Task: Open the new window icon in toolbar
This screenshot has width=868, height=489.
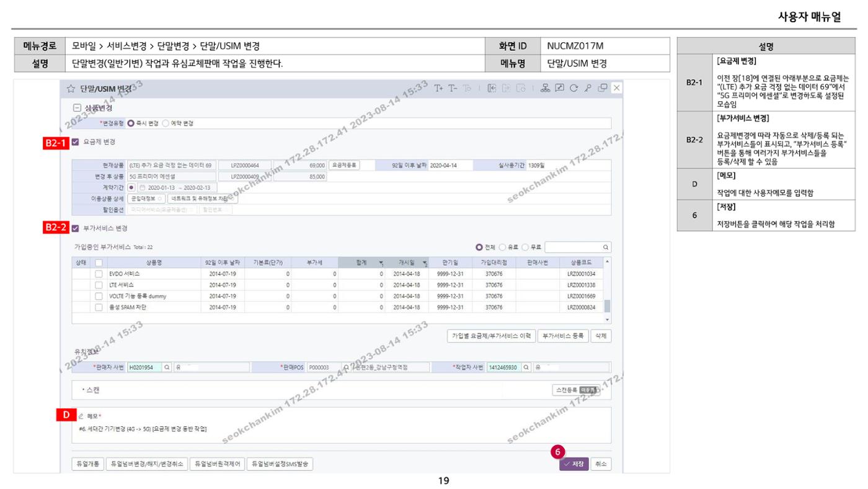Action: (x=602, y=88)
